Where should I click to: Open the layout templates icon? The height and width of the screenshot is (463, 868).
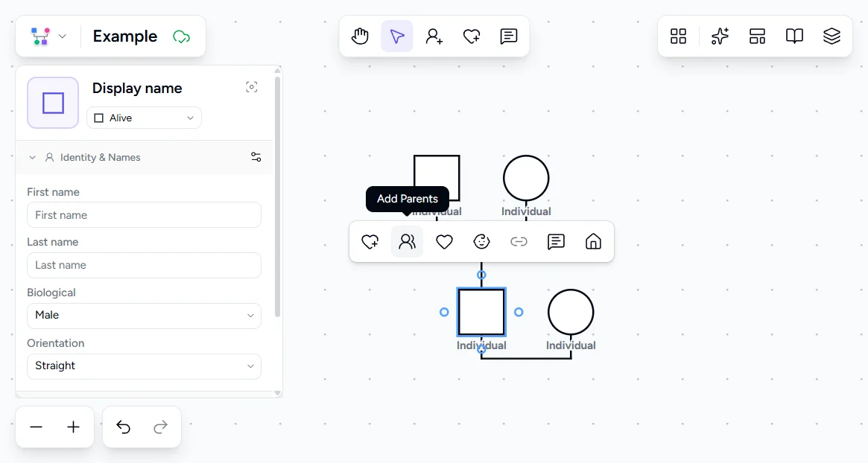pyautogui.click(x=757, y=36)
